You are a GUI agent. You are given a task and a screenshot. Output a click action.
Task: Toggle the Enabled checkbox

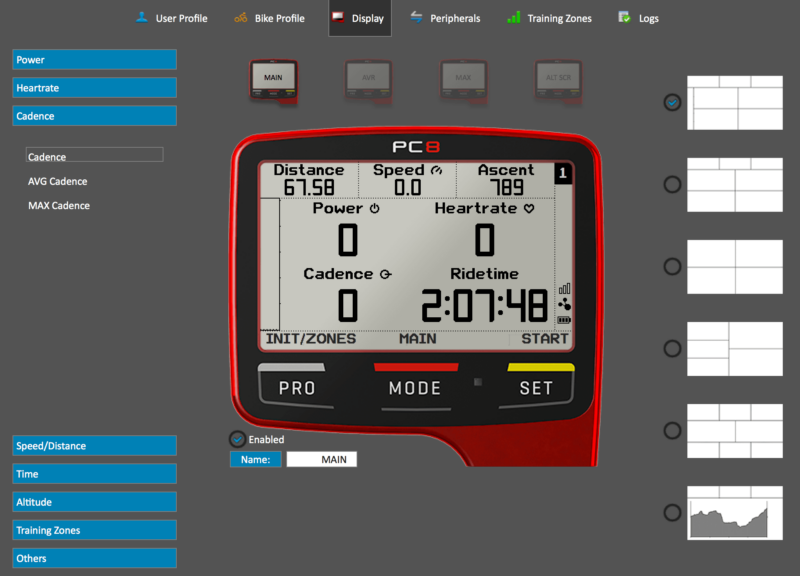click(x=237, y=439)
